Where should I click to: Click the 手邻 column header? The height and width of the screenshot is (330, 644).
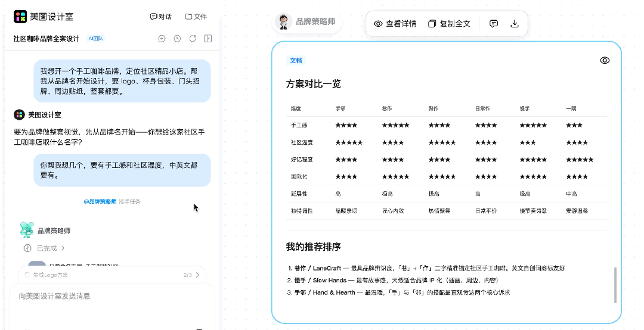340,108
